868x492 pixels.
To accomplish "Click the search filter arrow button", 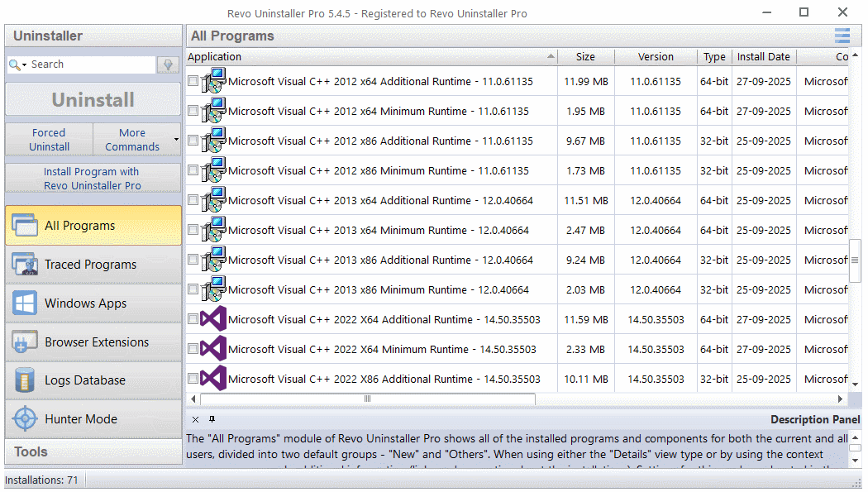I will [x=168, y=64].
